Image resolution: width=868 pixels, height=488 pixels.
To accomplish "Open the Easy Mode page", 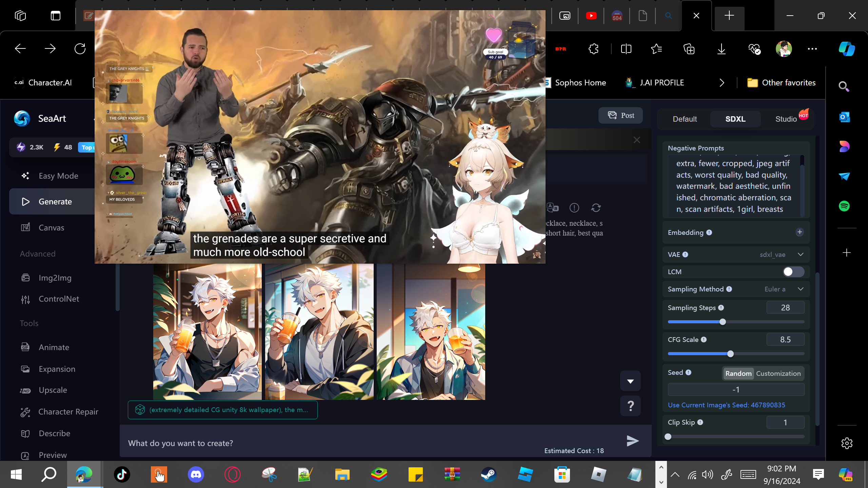I will [58, 176].
